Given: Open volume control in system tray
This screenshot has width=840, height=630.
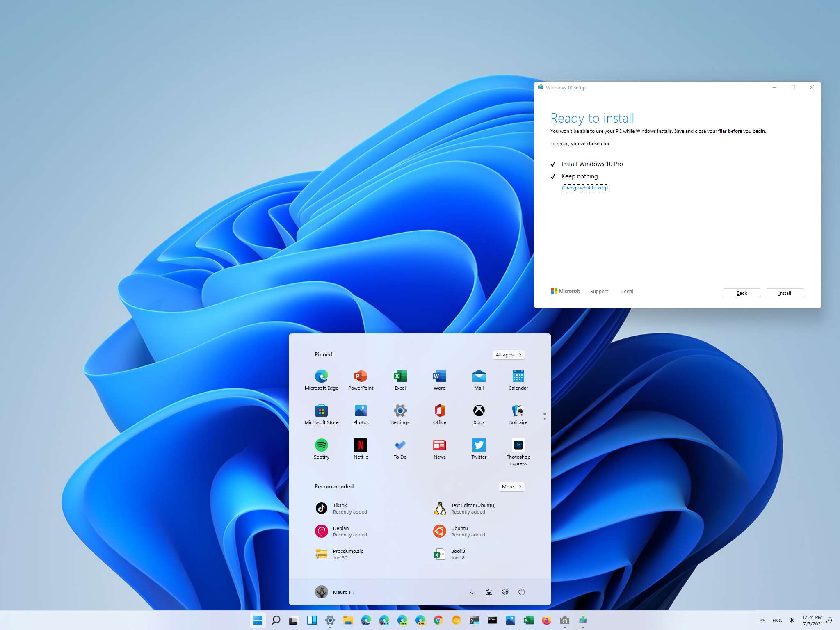Looking at the screenshot, I should click(791, 621).
